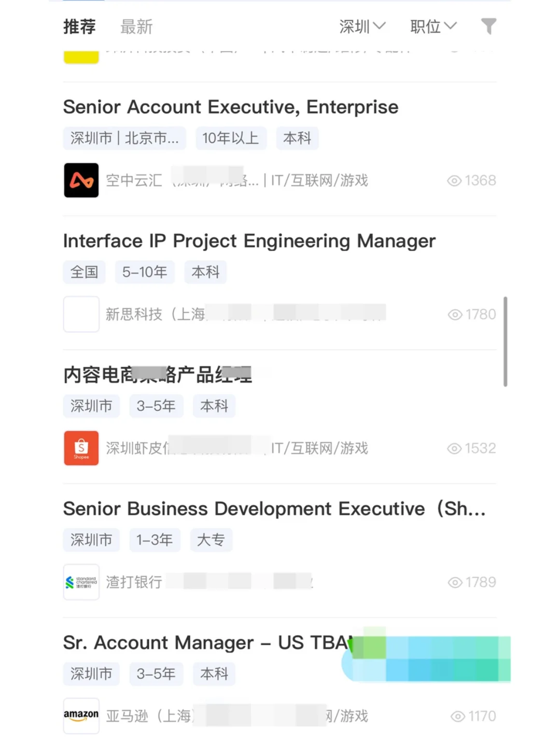Expand the 职位 position dropdown

tap(433, 26)
